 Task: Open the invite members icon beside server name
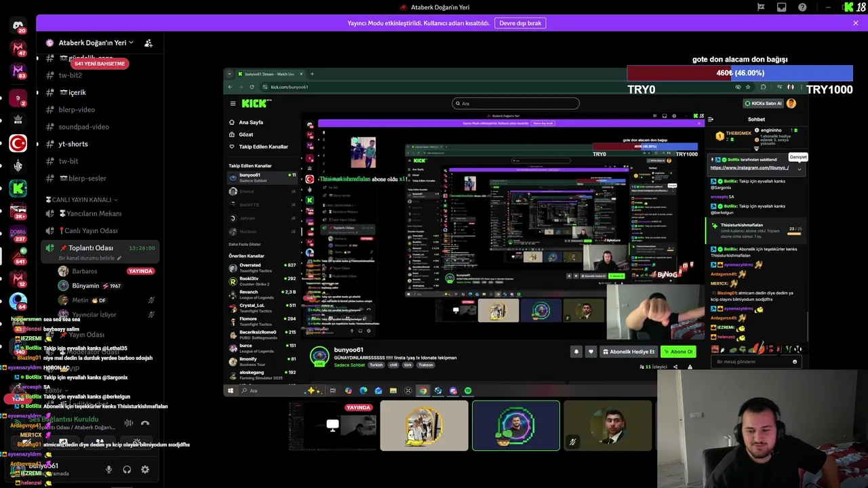click(x=149, y=43)
